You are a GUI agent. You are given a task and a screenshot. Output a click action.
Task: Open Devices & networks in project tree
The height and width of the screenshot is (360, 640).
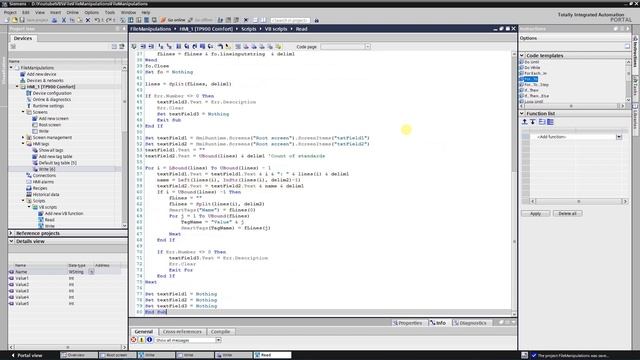pos(45,80)
